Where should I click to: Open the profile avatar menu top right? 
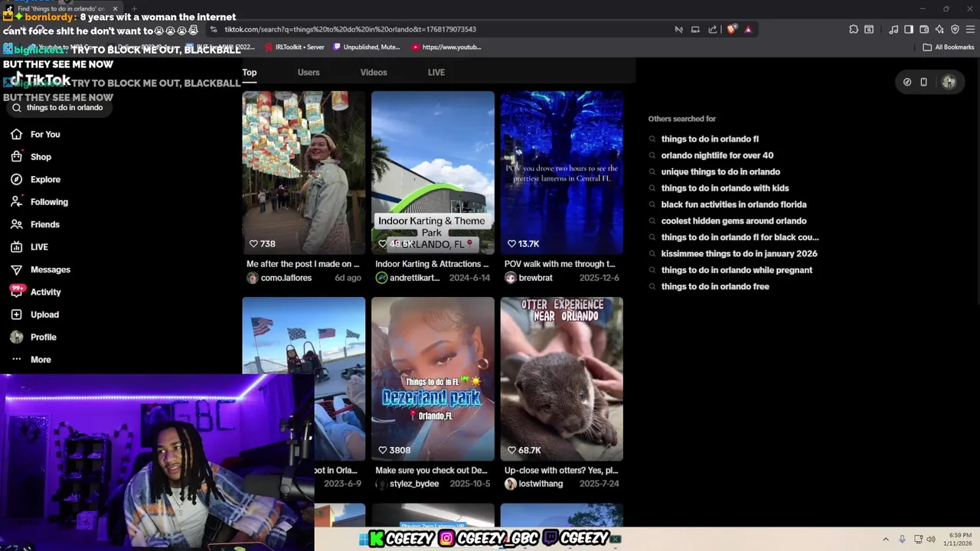(949, 82)
